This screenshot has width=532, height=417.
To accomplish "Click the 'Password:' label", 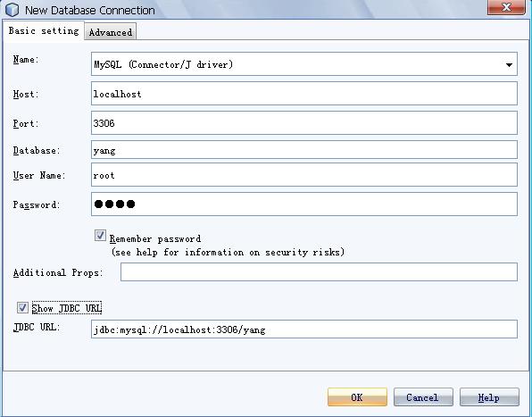I will pos(37,204).
